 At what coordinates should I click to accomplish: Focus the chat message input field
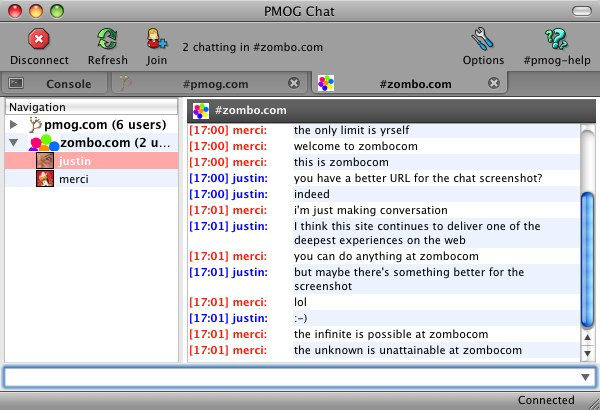tap(300, 377)
